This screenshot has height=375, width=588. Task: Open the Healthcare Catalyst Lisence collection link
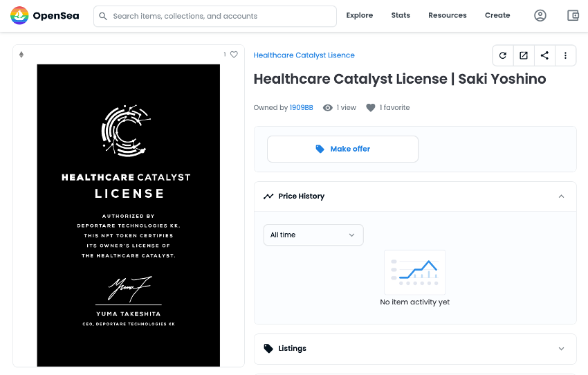point(304,55)
